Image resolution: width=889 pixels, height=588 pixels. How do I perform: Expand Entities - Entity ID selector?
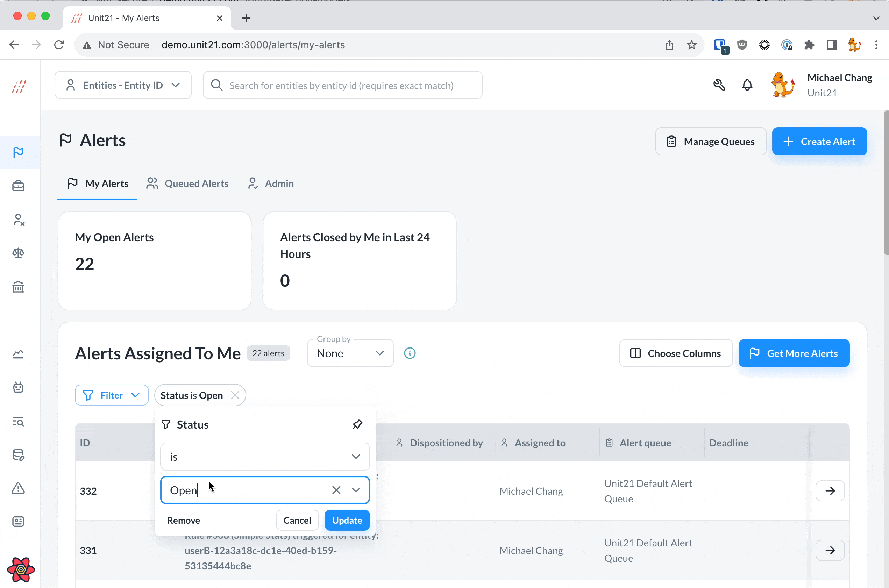tap(123, 85)
